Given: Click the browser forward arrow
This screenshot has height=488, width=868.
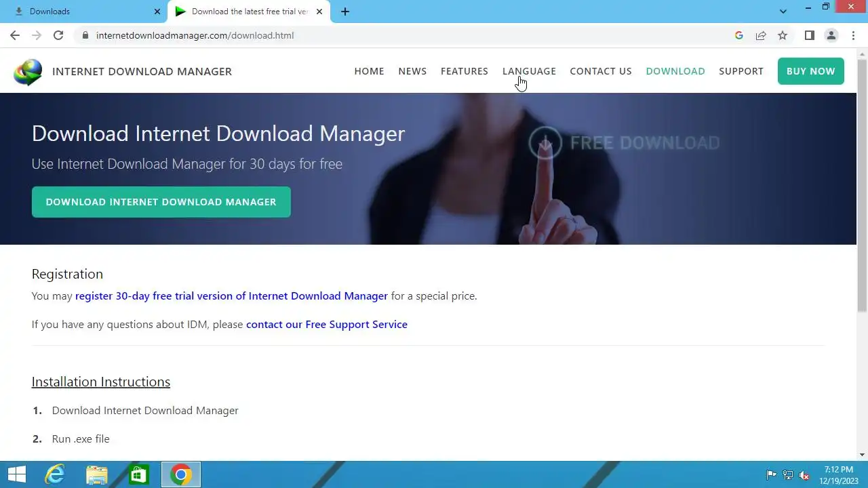Looking at the screenshot, I should 37,35.
